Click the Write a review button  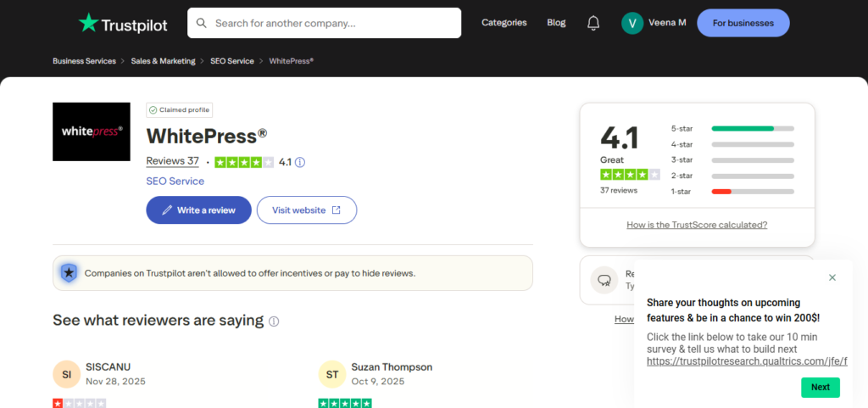point(198,210)
